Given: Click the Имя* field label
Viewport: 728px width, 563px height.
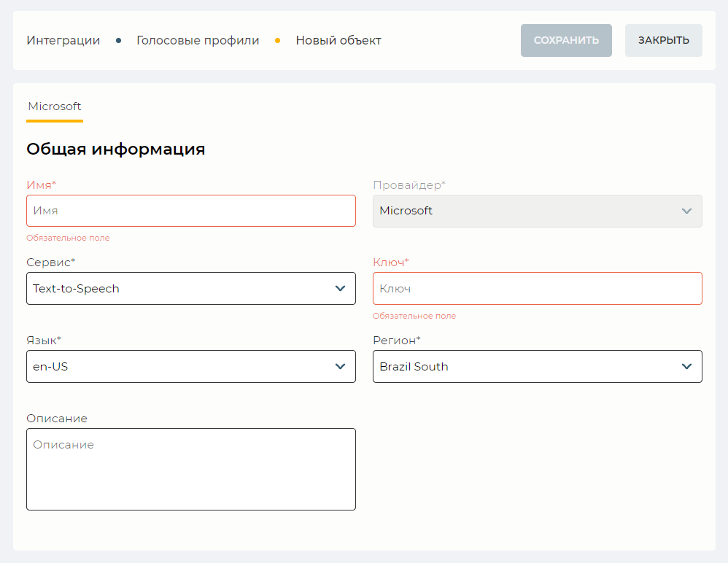Looking at the screenshot, I should point(42,185).
